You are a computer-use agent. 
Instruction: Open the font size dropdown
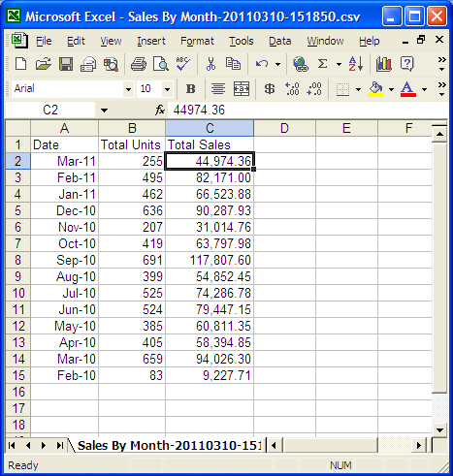[167, 89]
